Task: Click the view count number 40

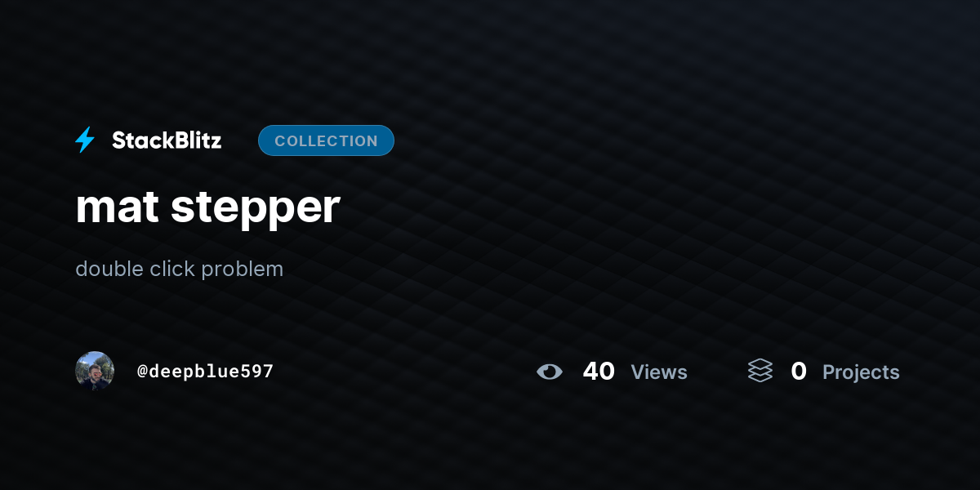Action: (599, 372)
